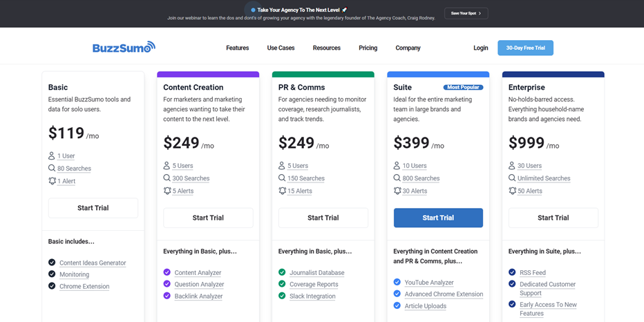Open the Coverage Reports link

(314, 284)
